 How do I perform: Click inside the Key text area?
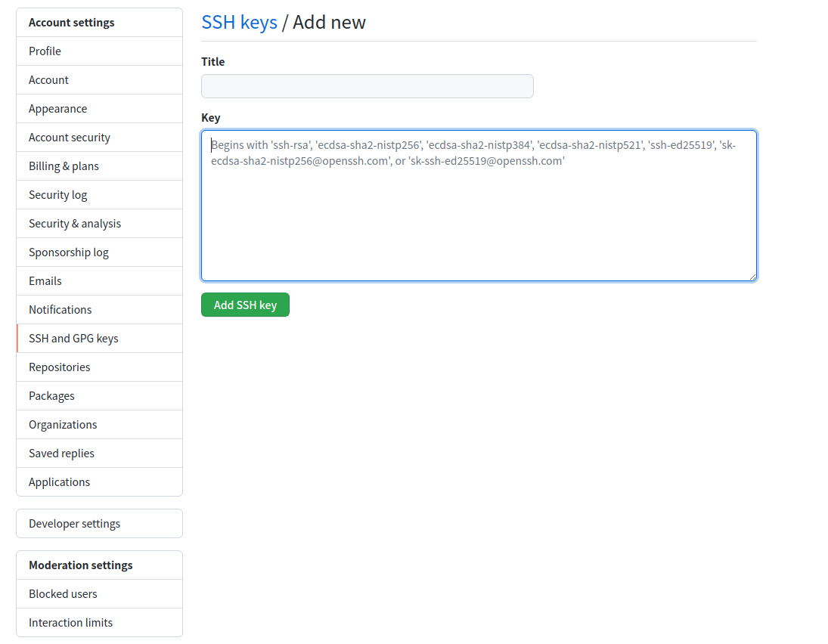coord(479,206)
